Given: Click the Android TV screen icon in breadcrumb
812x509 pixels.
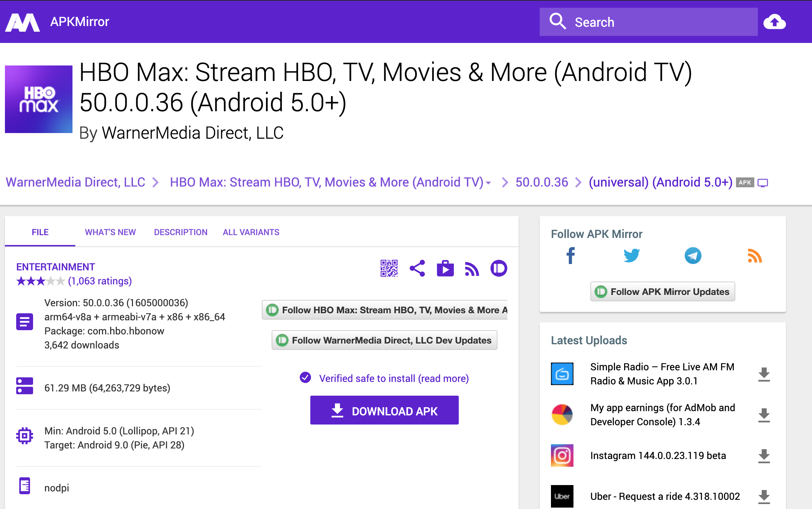Looking at the screenshot, I should pyautogui.click(x=763, y=183).
